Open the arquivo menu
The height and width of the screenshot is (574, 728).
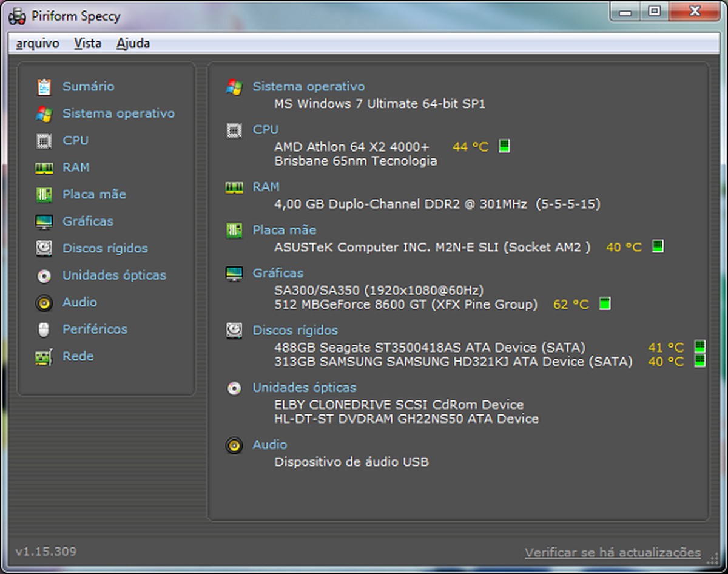(38, 43)
